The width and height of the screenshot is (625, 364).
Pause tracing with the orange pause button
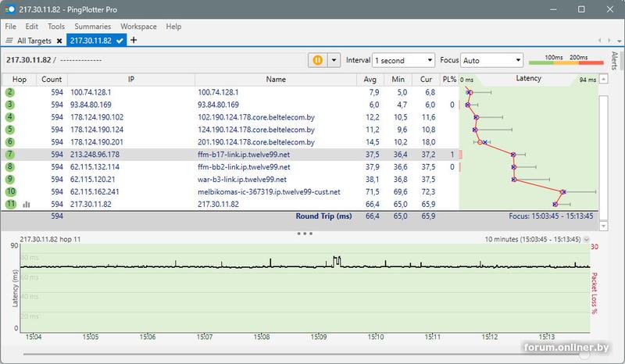coord(318,60)
